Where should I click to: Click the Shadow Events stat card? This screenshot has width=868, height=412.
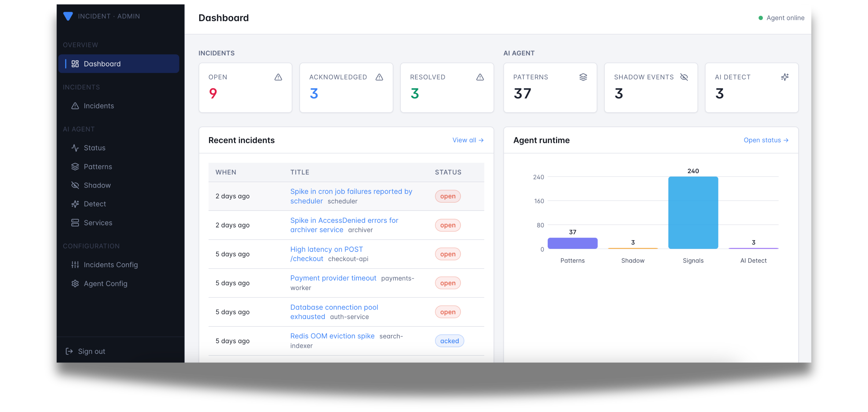pos(651,87)
